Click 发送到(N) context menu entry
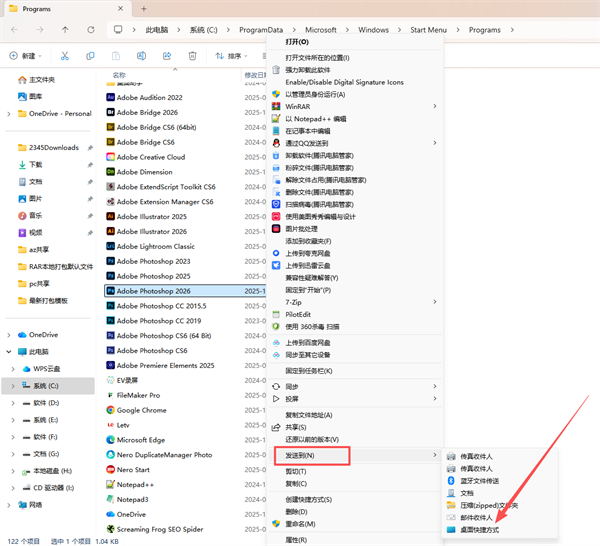This screenshot has width=600, height=546. (x=312, y=455)
